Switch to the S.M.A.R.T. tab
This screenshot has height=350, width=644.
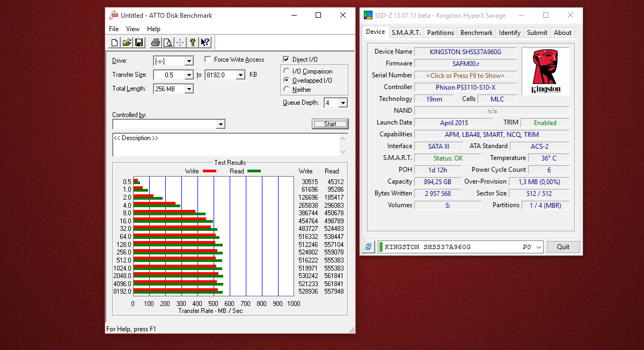tap(406, 32)
